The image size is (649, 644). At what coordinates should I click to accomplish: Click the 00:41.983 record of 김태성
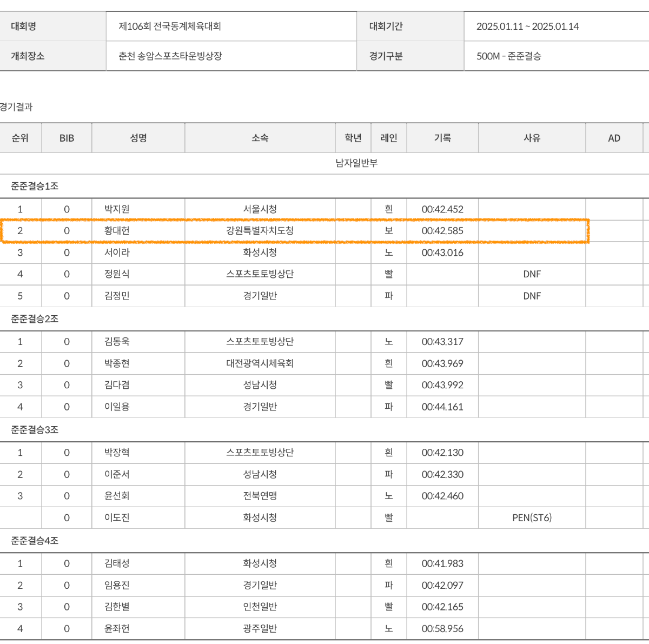(442, 563)
